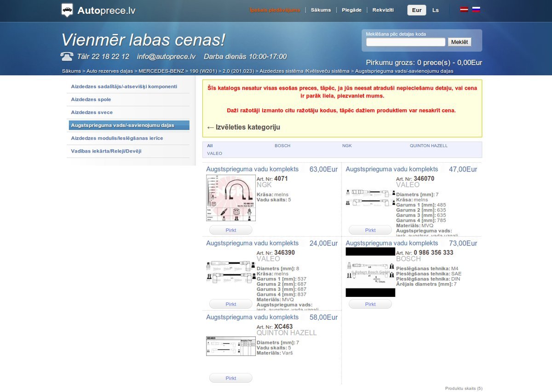Filter products by BOSCH brand
The height and width of the screenshot is (392, 552).
(282, 146)
